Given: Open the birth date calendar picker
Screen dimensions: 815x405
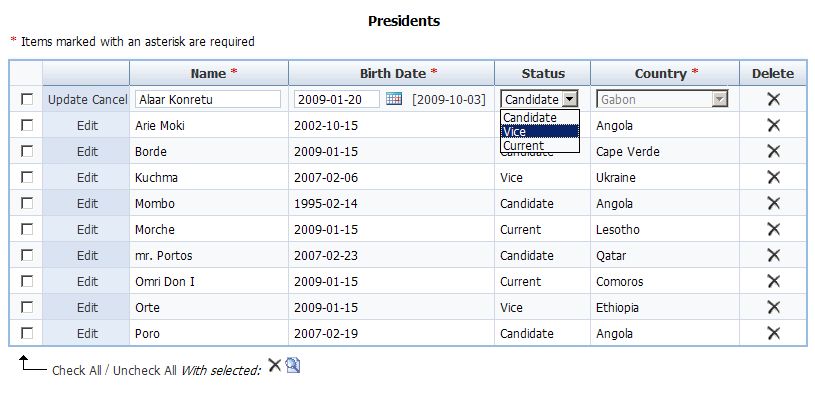Looking at the screenshot, I should [x=394, y=98].
